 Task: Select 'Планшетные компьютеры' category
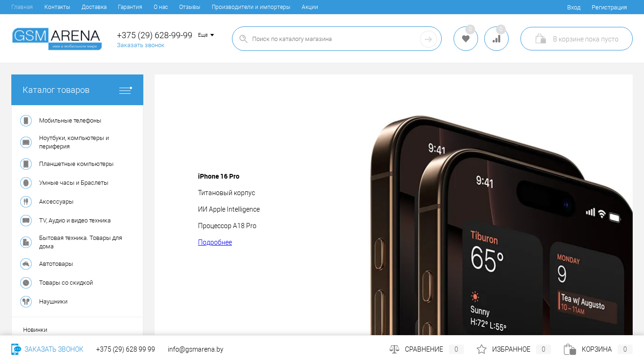[76, 164]
